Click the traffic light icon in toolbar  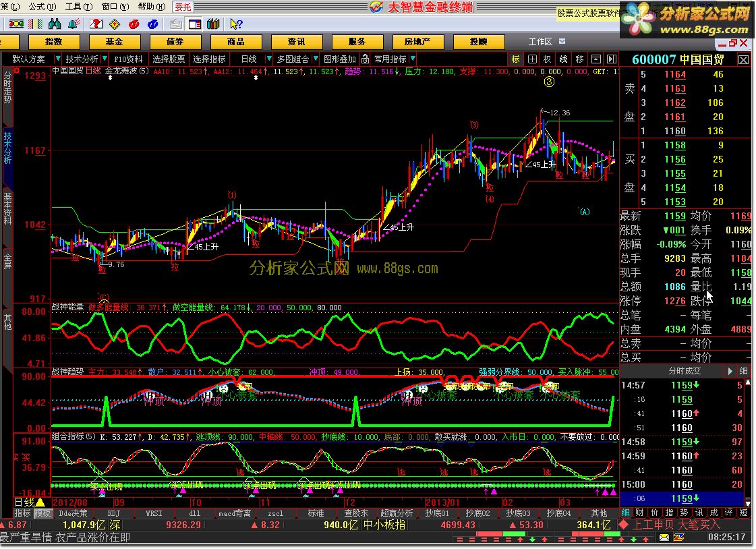point(16,24)
